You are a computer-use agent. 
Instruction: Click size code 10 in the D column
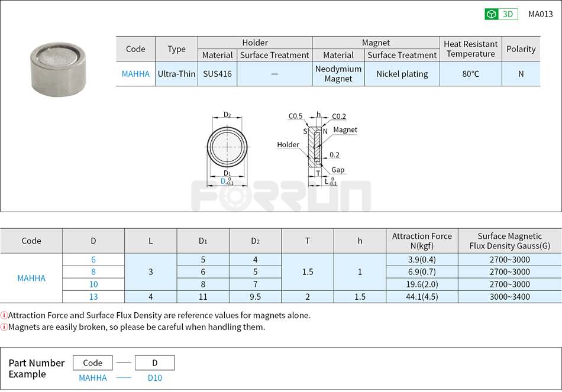(93, 284)
